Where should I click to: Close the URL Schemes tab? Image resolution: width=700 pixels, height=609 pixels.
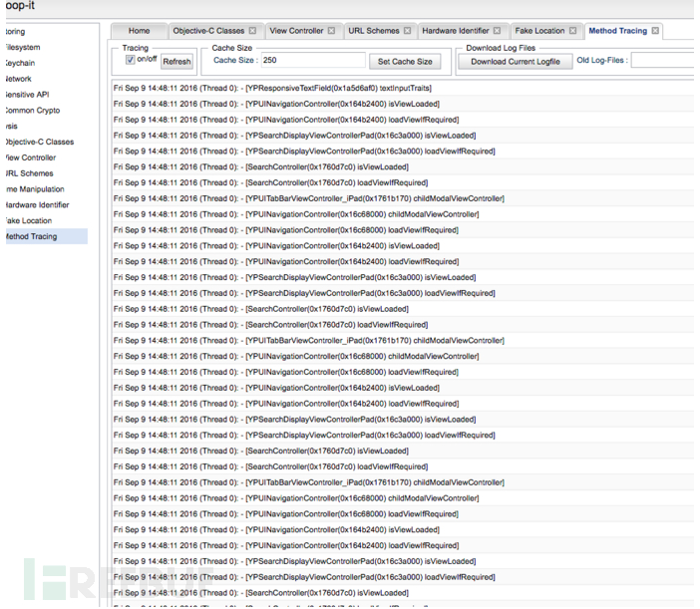[x=408, y=31]
